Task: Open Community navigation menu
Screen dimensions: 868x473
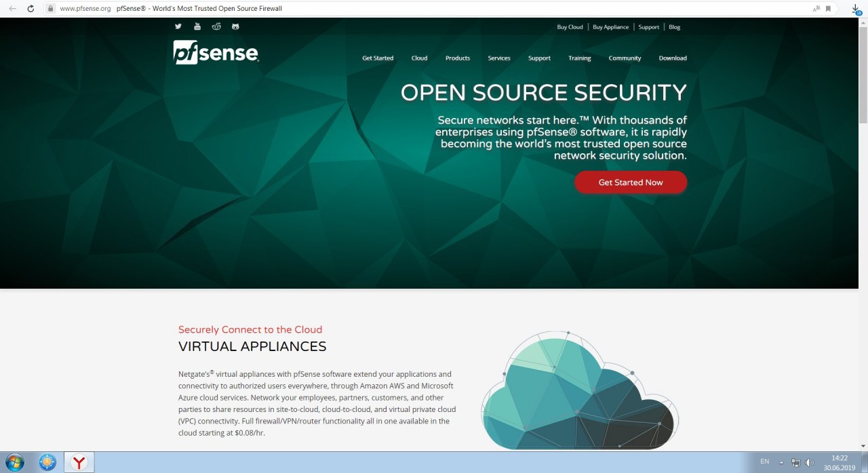Action: [625, 58]
